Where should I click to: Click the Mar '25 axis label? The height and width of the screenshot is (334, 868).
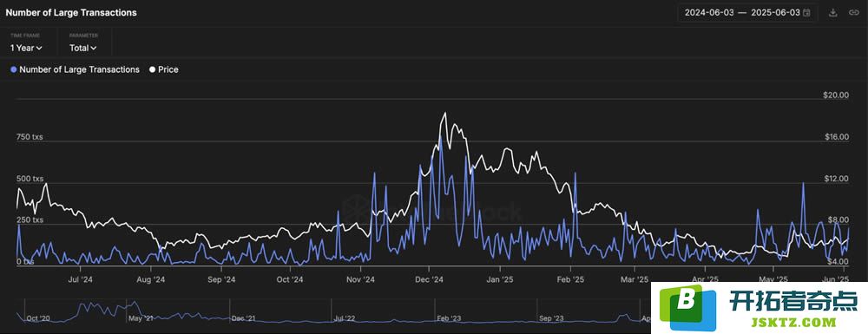click(635, 280)
